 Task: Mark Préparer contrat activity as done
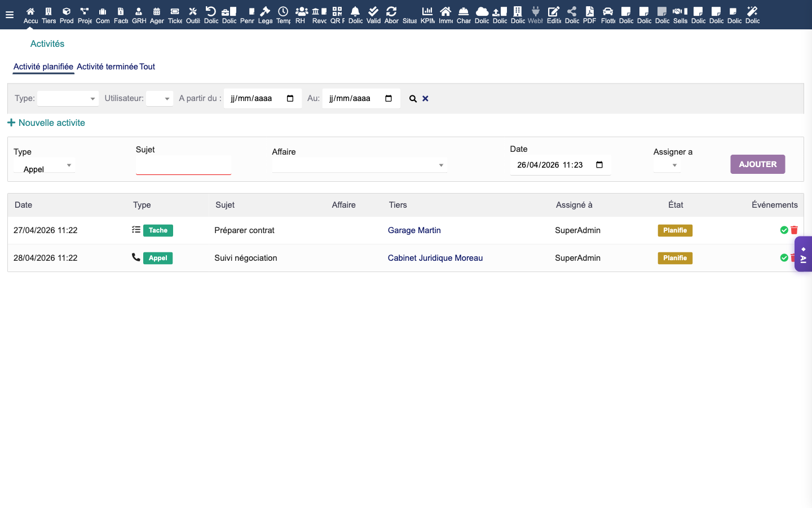[784, 230]
